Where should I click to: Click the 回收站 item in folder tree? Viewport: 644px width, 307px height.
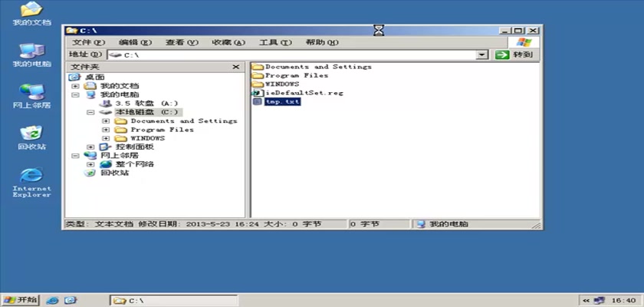point(114,173)
